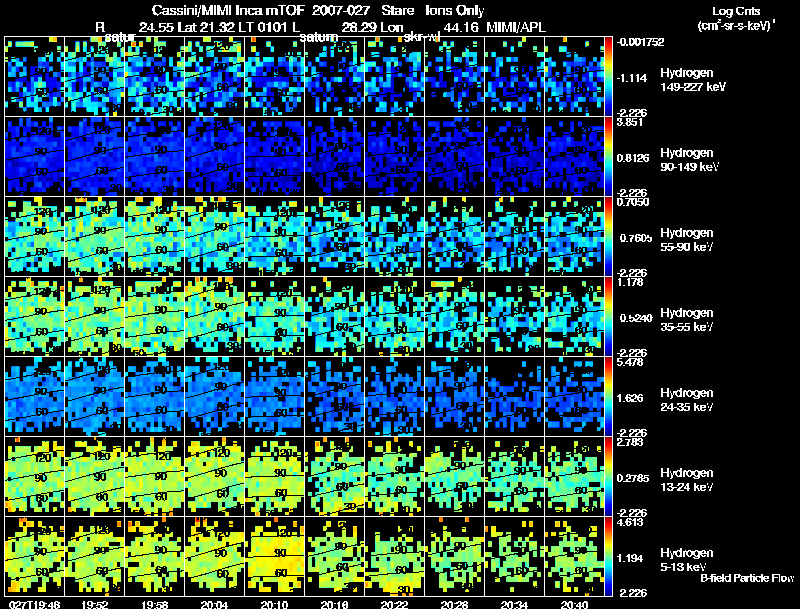Click the color bar for Hydrogen 55-90 keV

[608, 237]
